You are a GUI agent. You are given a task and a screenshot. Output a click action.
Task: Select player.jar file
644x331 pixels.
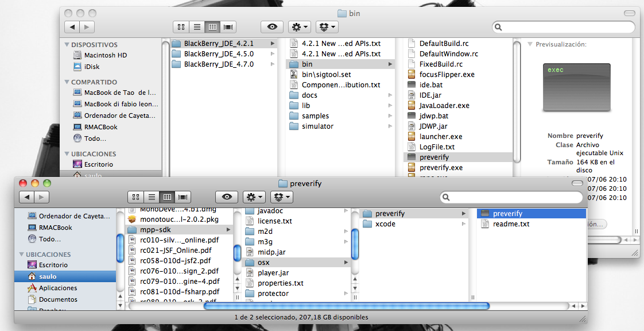[297, 272]
